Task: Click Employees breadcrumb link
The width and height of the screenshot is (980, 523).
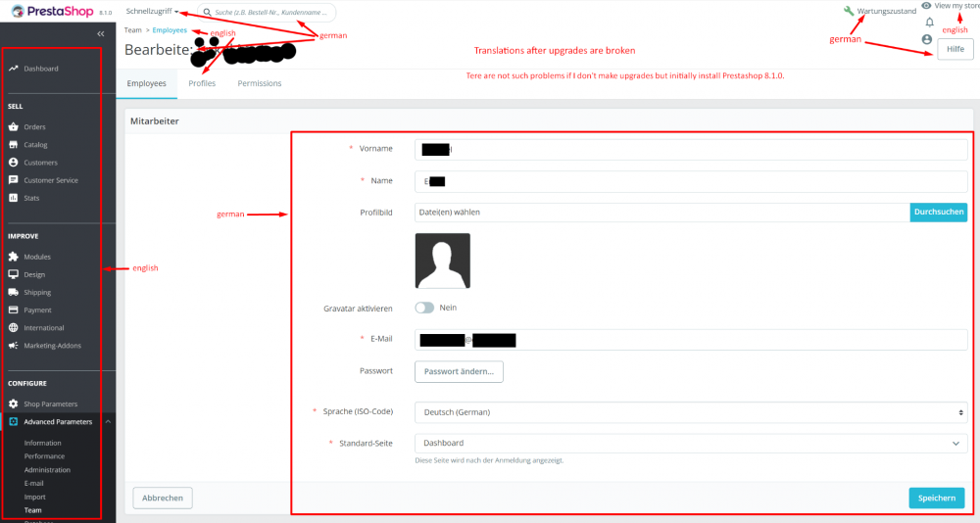Action: point(170,30)
